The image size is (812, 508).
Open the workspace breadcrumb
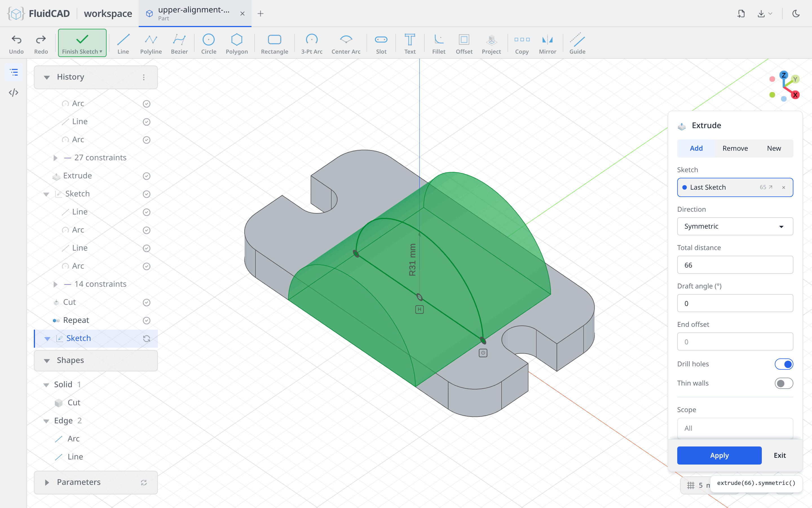[108, 14]
